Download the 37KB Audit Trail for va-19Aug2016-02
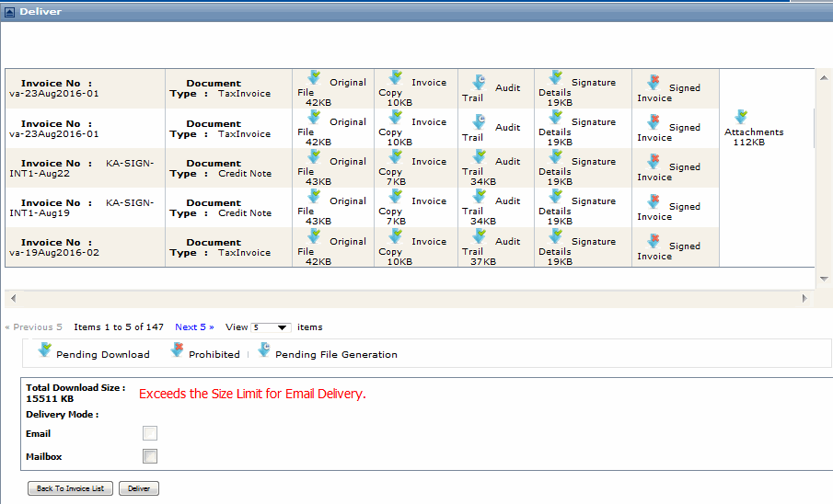 [479, 238]
